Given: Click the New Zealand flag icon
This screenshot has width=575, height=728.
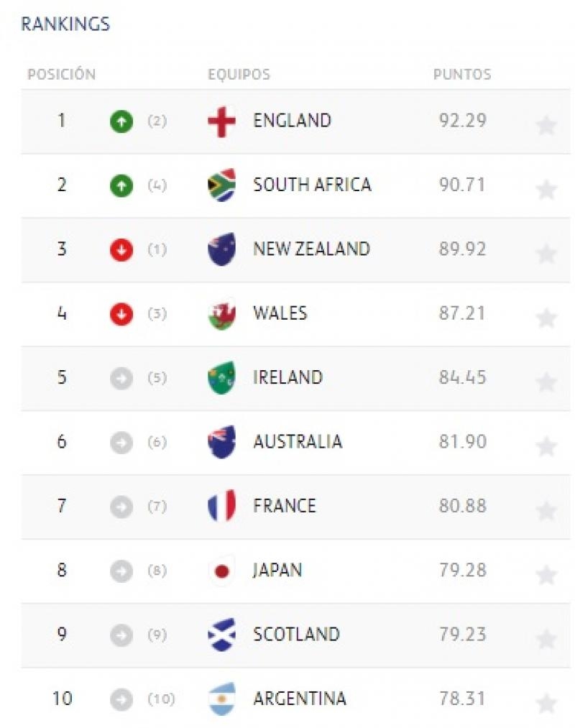Looking at the screenshot, I should point(221,249).
